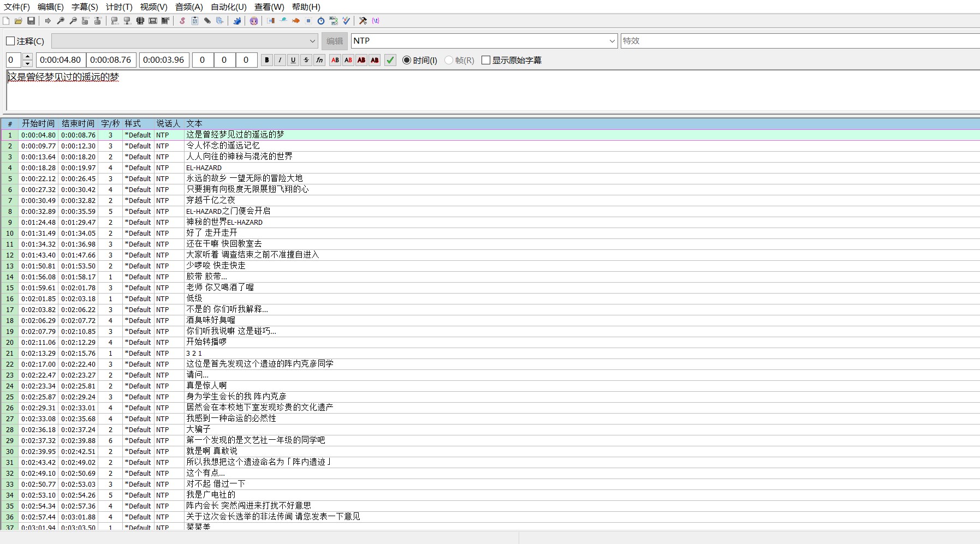Pick shadow color with fourth AB button
The image size is (980, 544).
point(375,60)
